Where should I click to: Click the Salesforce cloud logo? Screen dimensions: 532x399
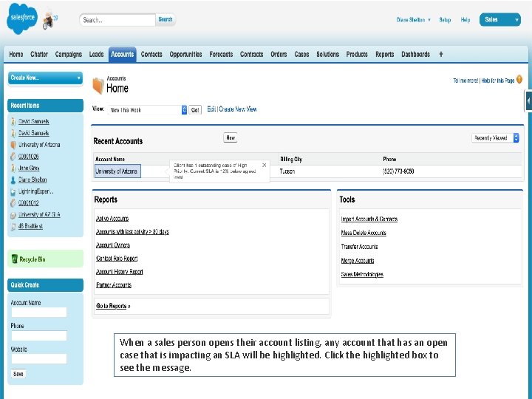click(21, 18)
